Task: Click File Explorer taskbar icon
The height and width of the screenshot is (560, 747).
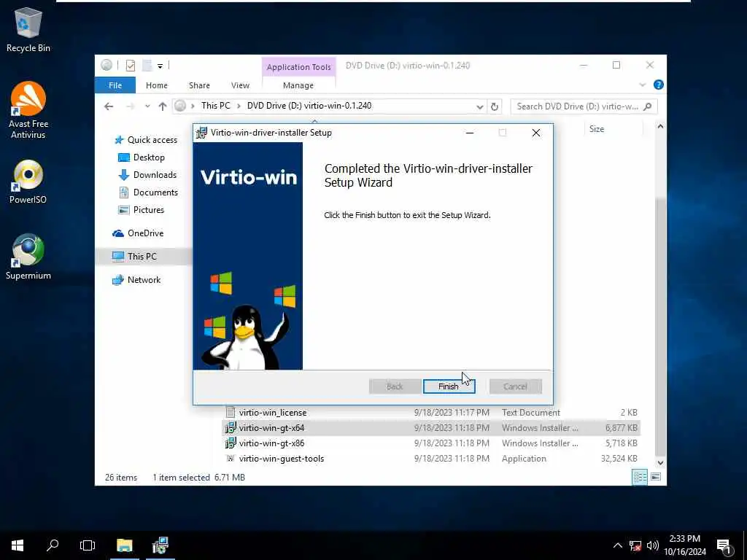Action: click(x=124, y=545)
